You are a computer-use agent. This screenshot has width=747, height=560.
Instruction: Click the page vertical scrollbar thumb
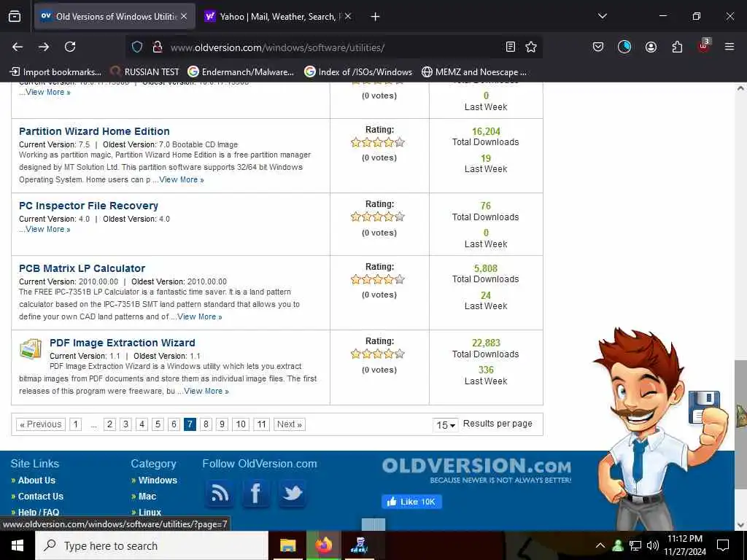pyautogui.click(x=740, y=424)
